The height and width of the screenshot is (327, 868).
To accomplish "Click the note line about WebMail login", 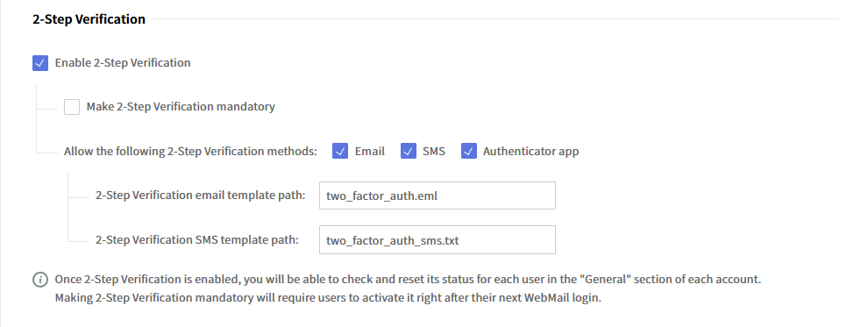I will [328, 298].
